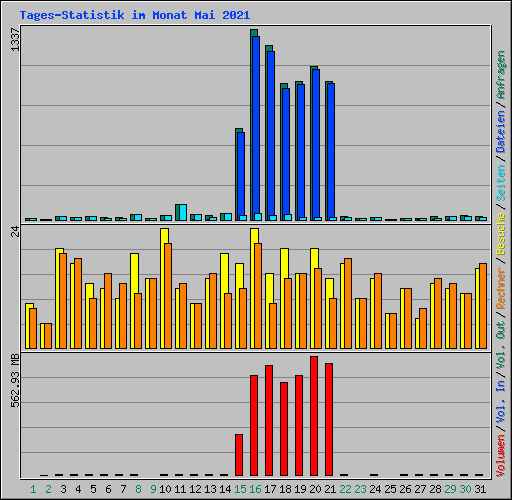Select the red volume bar for day 17
512x500 pixels.
click(x=269, y=420)
